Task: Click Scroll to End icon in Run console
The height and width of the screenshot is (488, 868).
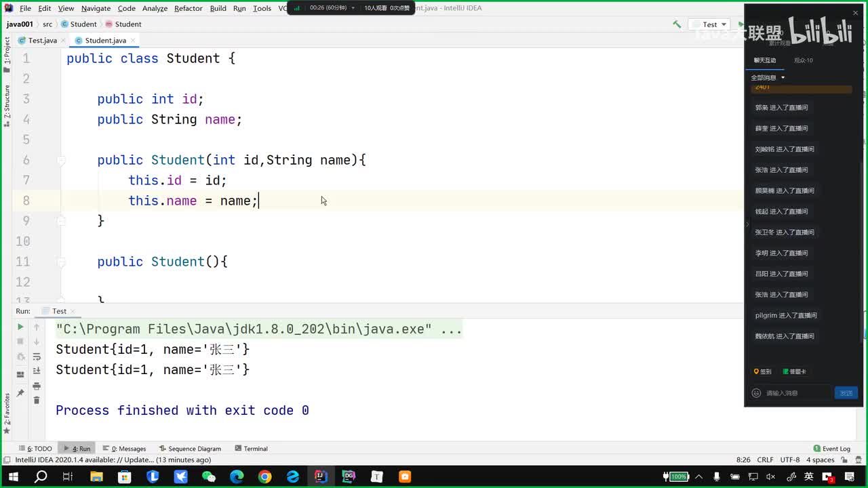Action: pyautogui.click(x=37, y=372)
